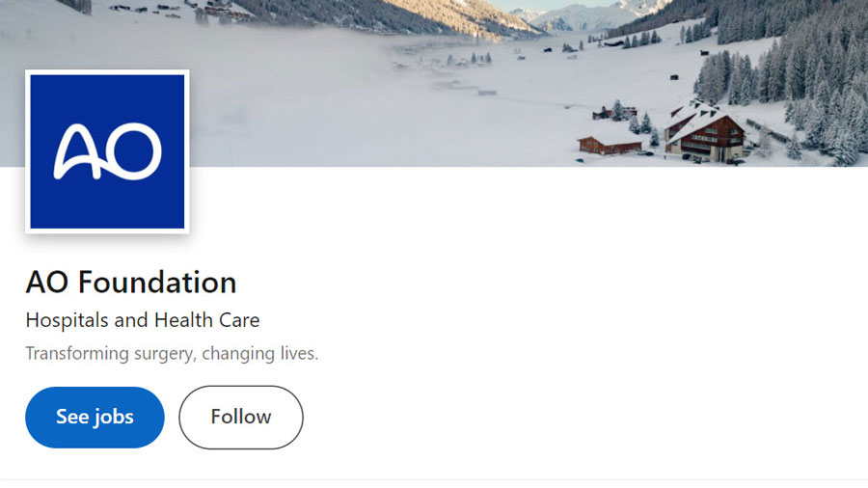Click the large wooden chalet in the banner
Screen dimensions: 868x488
pos(703,132)
